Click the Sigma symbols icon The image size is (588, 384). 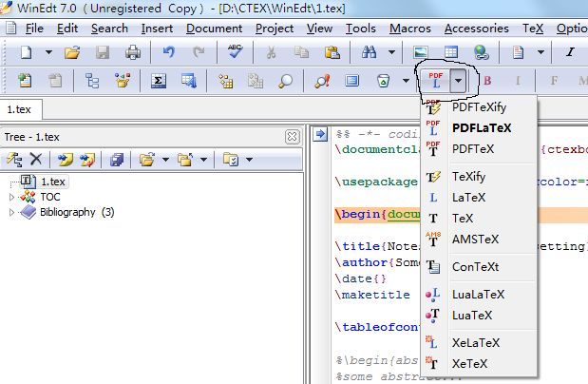tap(159, 81)
